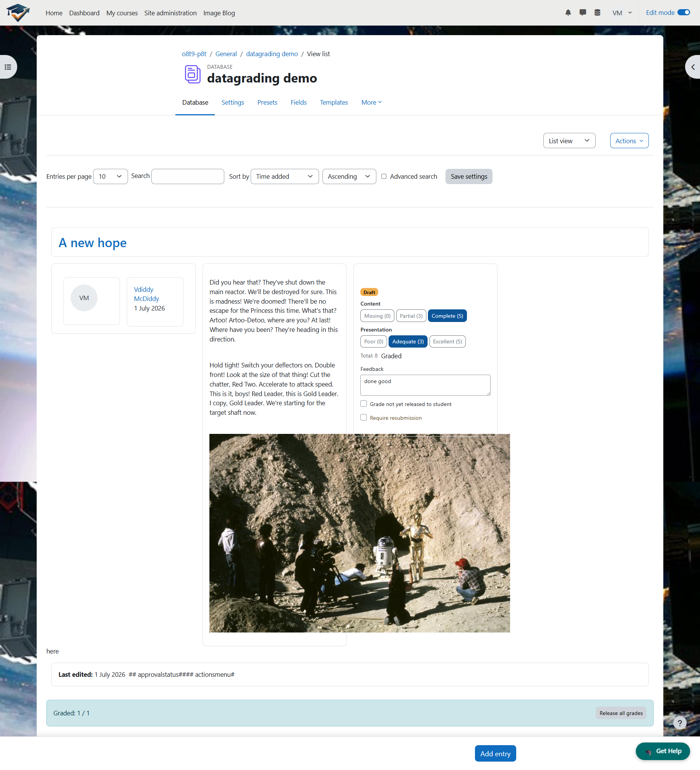The height and width of the screenshot is (770, 700).
Task: Switch to the Fields tab
Action: click(x=299, y=102)
